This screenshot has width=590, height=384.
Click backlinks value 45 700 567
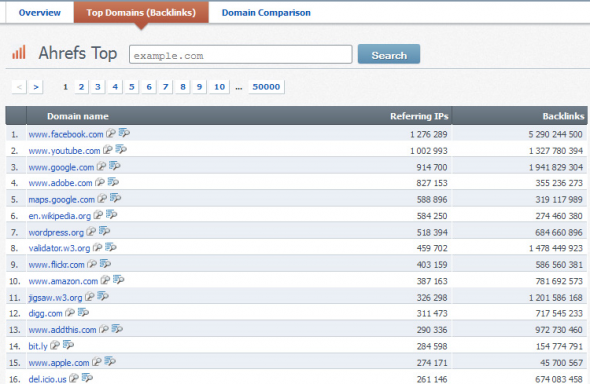[x=561, y=363]
